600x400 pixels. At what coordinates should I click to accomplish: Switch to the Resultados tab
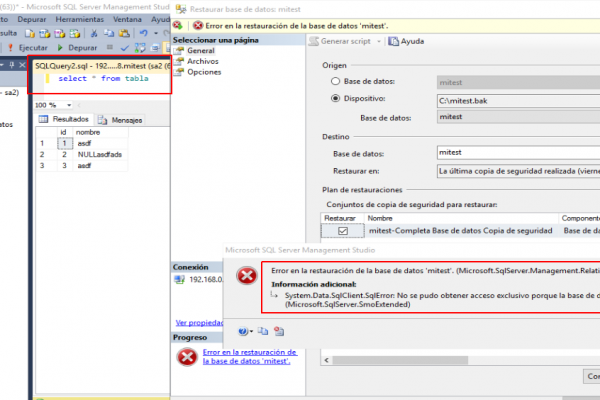(65, 119)
